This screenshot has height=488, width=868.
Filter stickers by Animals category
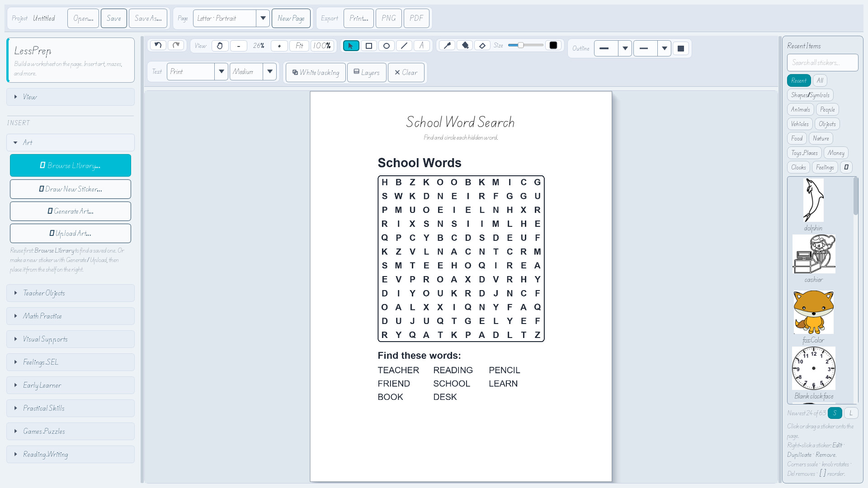tap(800, 109)
